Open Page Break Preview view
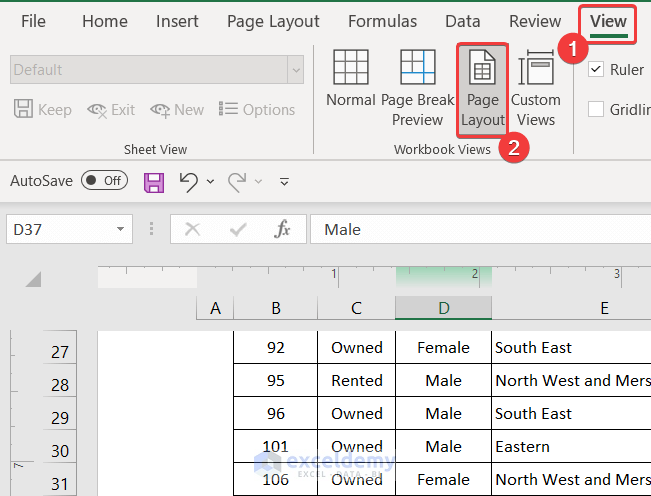This screenshot has height=496, width=651. click(x=417, y=88)
